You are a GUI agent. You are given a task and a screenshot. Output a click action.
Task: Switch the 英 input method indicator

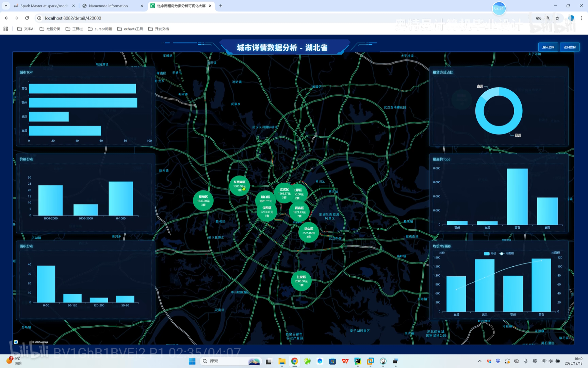coord(535,361)
